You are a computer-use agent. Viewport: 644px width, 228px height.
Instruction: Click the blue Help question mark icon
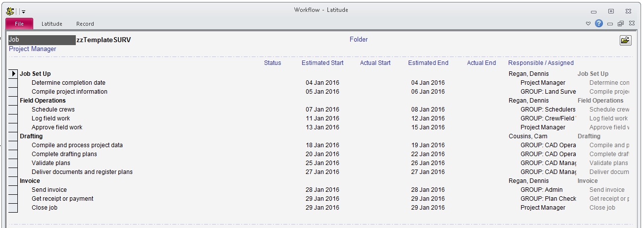[599, 23]
